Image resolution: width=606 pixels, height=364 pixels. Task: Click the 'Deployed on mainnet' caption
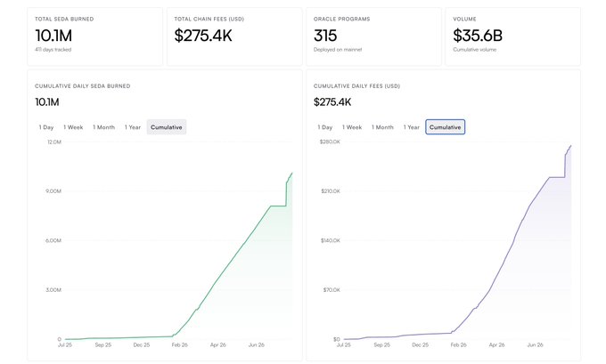[x=338, y=50]
